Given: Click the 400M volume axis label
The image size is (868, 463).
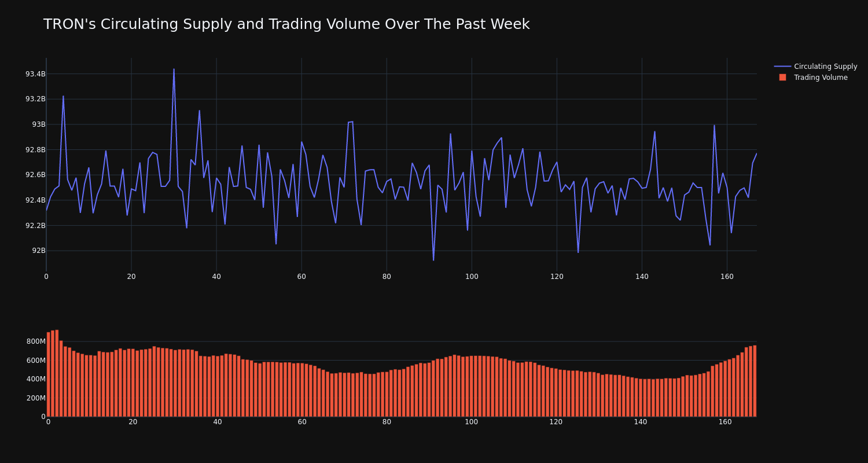Looking at the screenshot, I should (35, 379).
